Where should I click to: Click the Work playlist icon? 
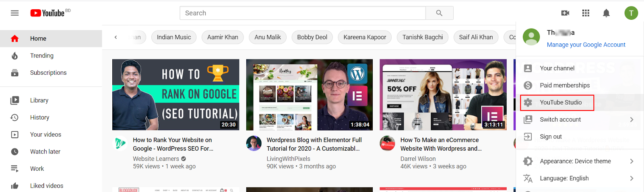click(x=15, y=169)
